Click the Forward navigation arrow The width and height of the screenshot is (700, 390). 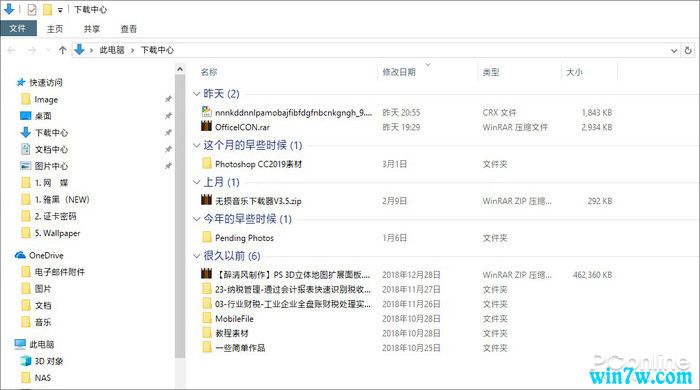32,50
